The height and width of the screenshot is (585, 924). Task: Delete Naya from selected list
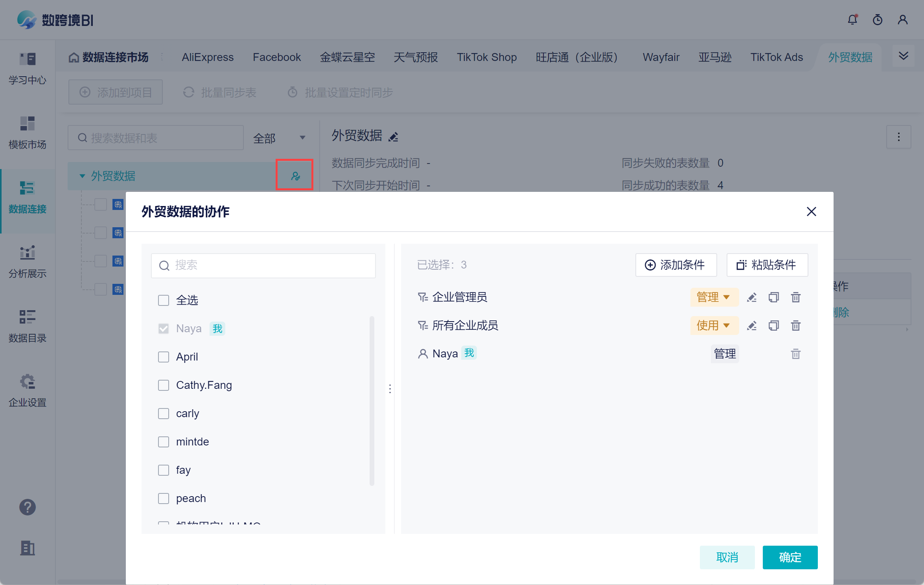coord(795,354)
